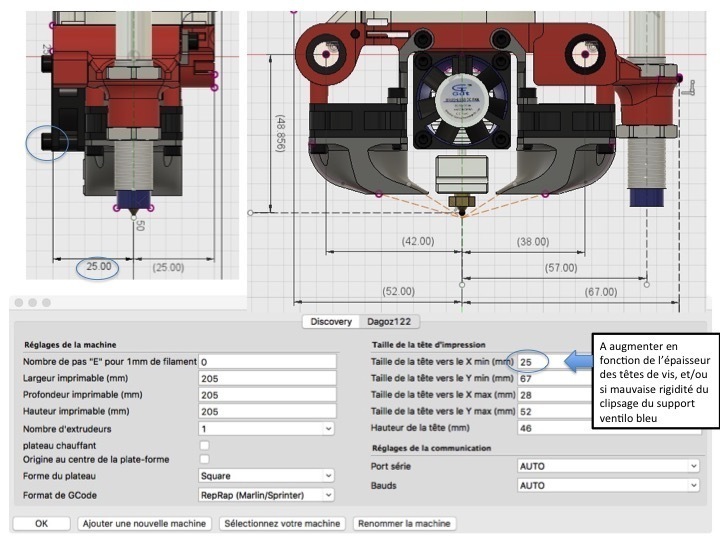Image resolution: width=720 pixels, height=540 pixels.
Task: Click Ajouter une nouvelle machine
Action: [x=144, y=523]
